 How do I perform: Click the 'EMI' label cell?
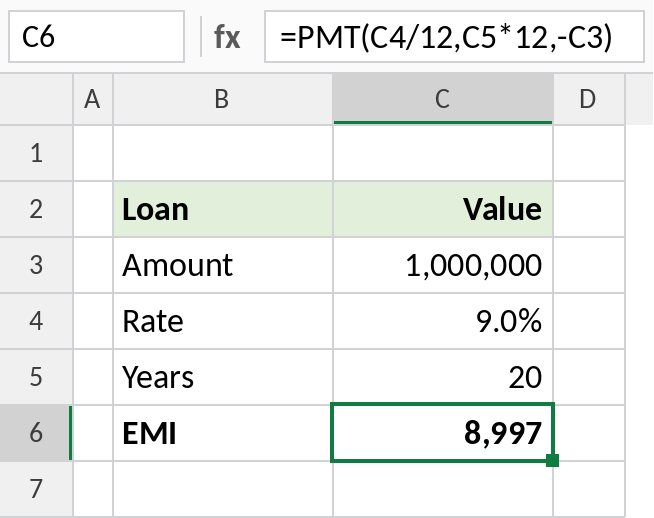223,433
